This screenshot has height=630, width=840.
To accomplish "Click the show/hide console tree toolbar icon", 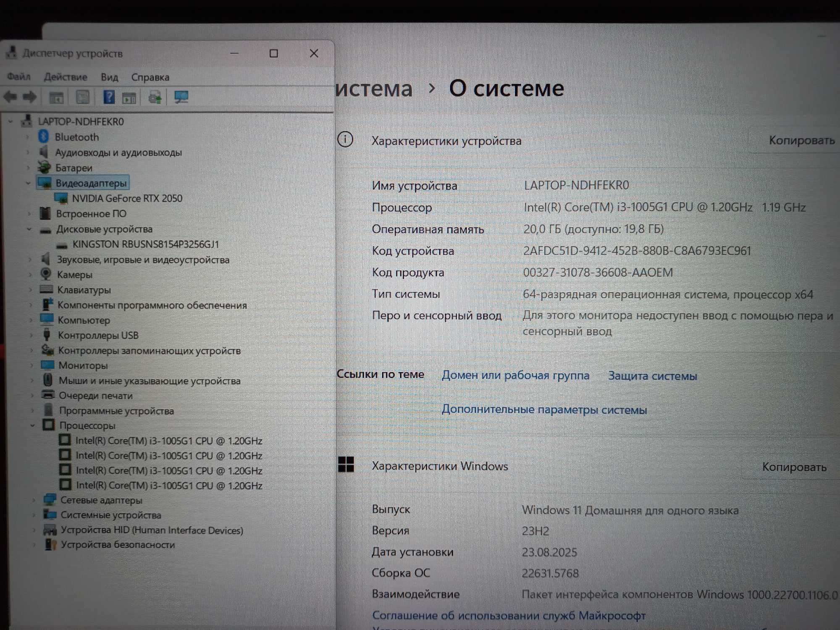I will (x=56, y=97).
